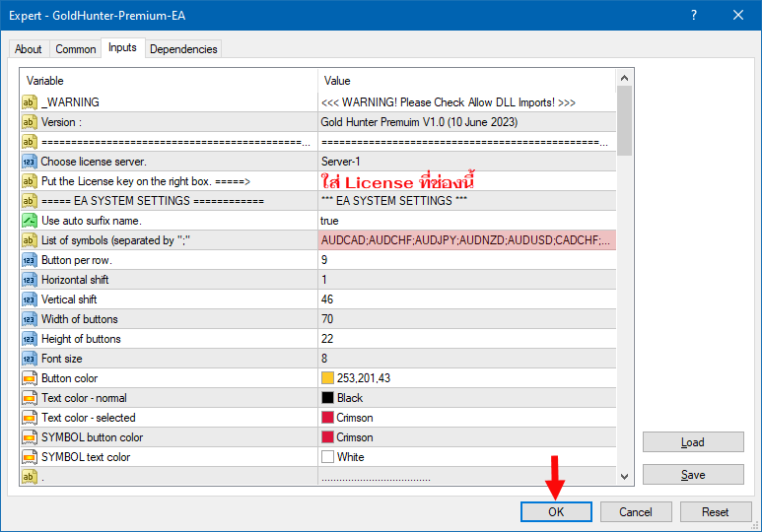Click the Font size value 8

pyautogui.click(x=467, y=359)
